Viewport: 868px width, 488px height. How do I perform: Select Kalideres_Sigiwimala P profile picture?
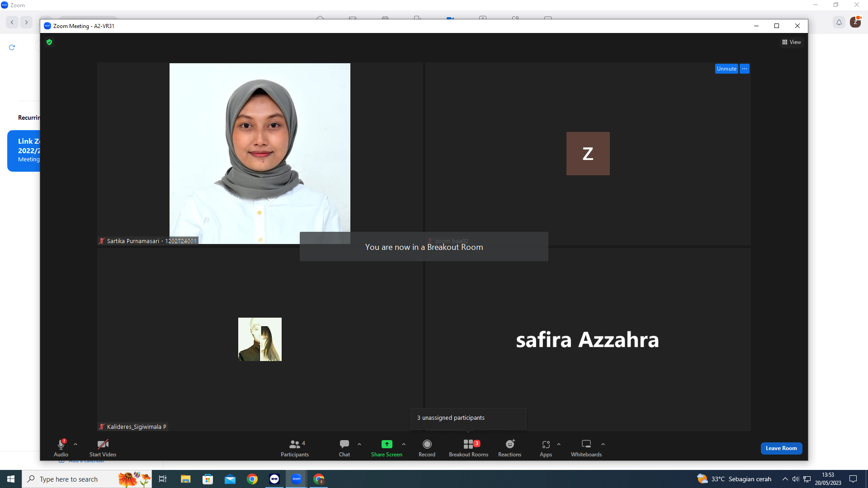[x=260, y=339]
